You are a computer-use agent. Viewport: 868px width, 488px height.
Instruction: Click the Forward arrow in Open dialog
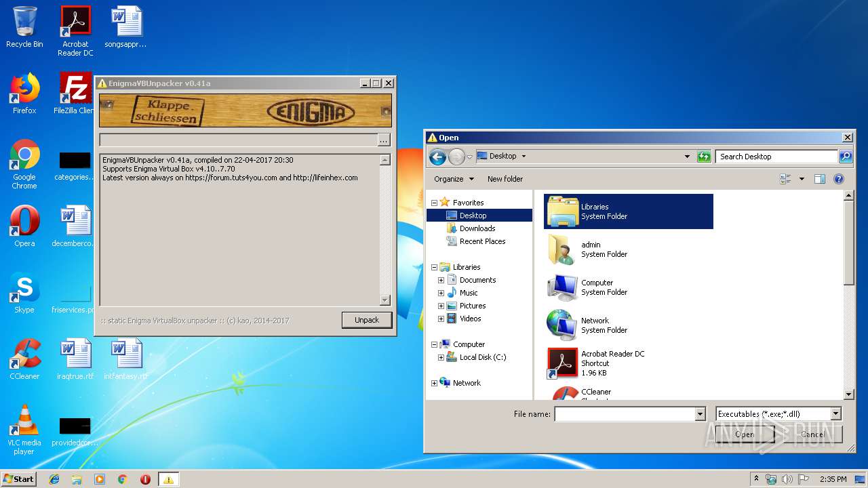click(x=456, y=157)
